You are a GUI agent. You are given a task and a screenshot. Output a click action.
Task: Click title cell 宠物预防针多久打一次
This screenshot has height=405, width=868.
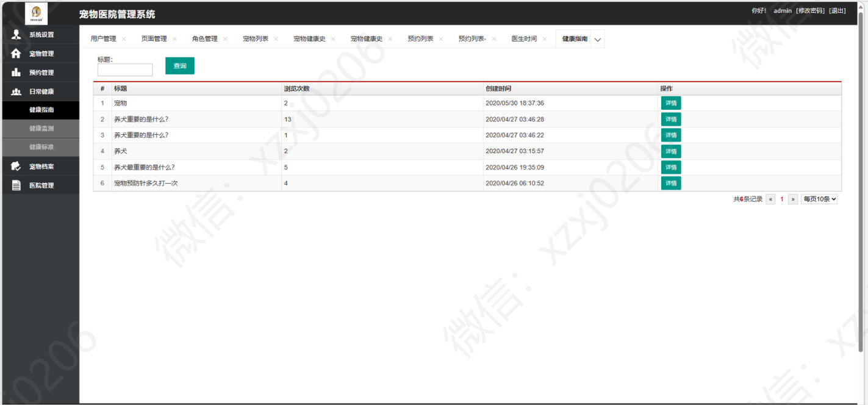146,183
